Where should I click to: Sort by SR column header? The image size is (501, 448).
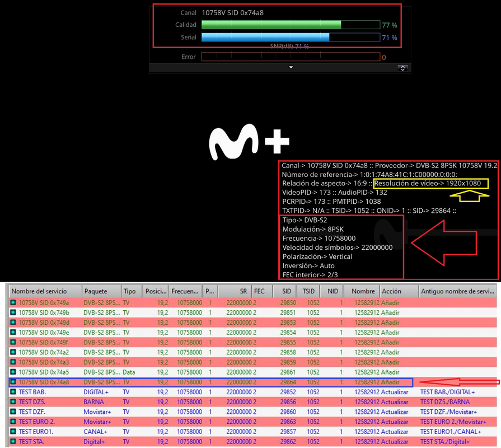235,291
